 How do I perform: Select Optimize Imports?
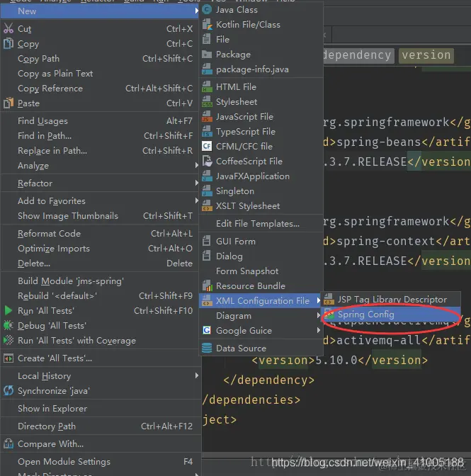coord(100,249)
